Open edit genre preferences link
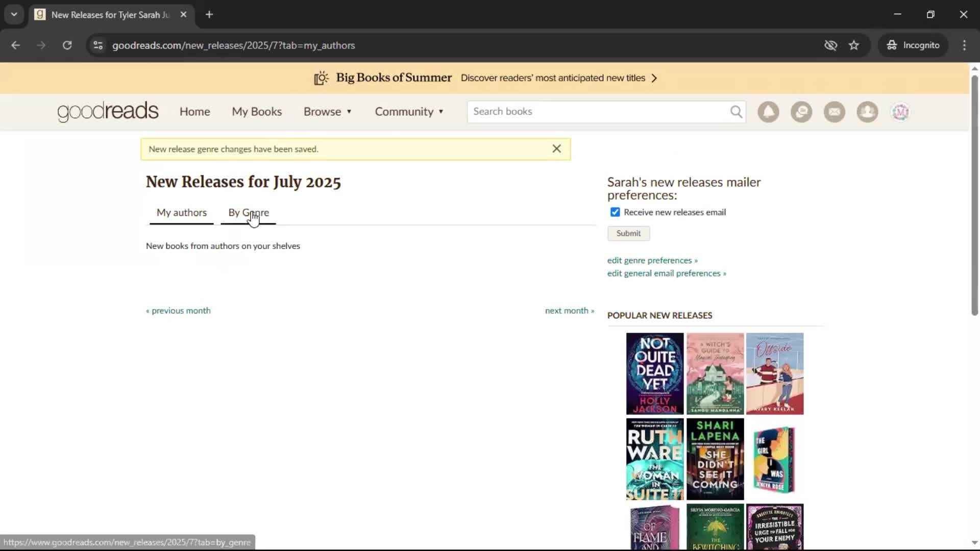This screenshot has height=551, width=980. coord(652,260)
